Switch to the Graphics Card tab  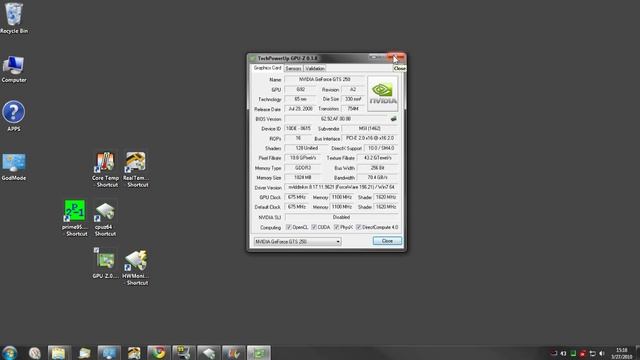click(x=267, y=68)
